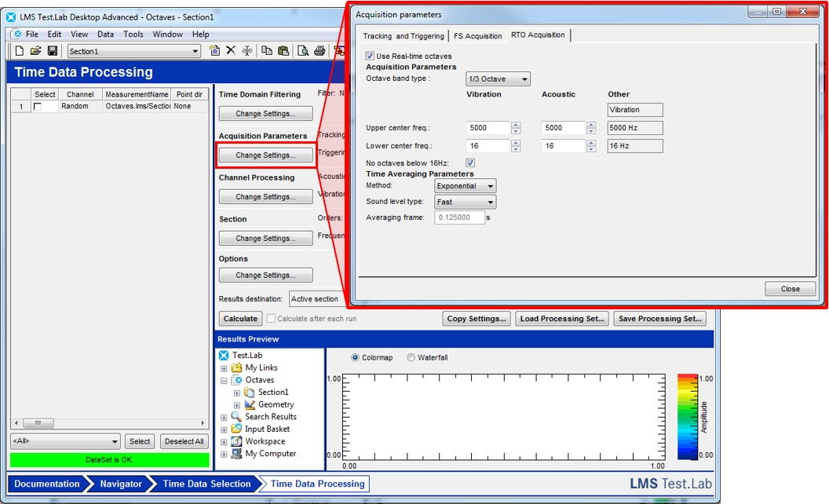The height and width of the screenshot is (504, 829).
Task: Disable the Use Real-time octaves checkbox
Action: pos(370,56)
